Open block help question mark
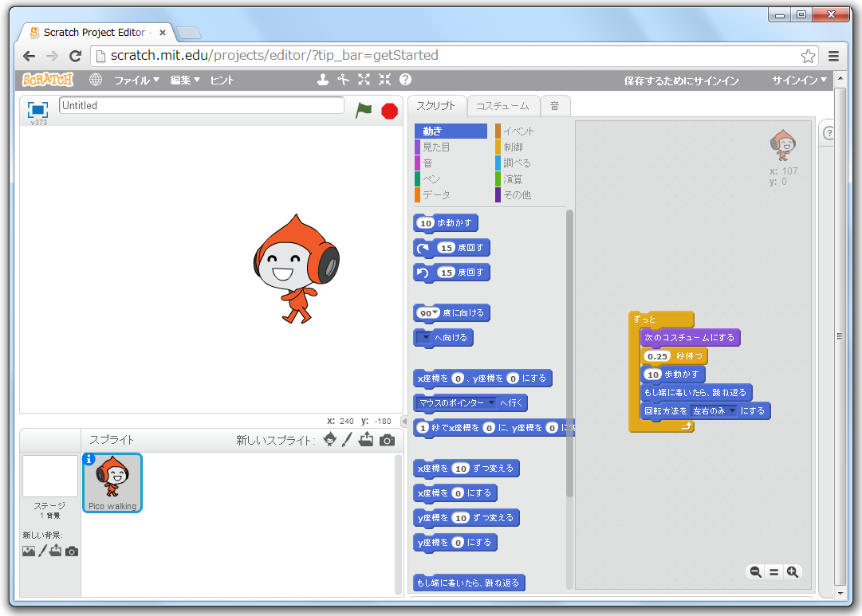 coord(405,80)
